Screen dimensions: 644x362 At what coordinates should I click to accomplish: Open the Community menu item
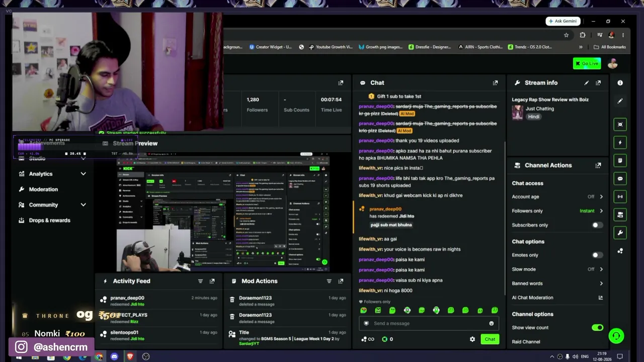point(43,205)
